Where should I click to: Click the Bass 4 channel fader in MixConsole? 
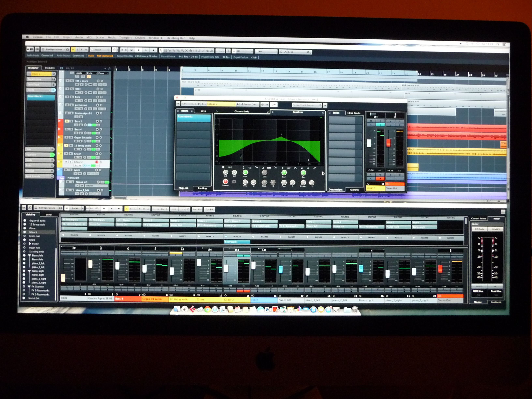pyautogui.click(x=117, y=266)
